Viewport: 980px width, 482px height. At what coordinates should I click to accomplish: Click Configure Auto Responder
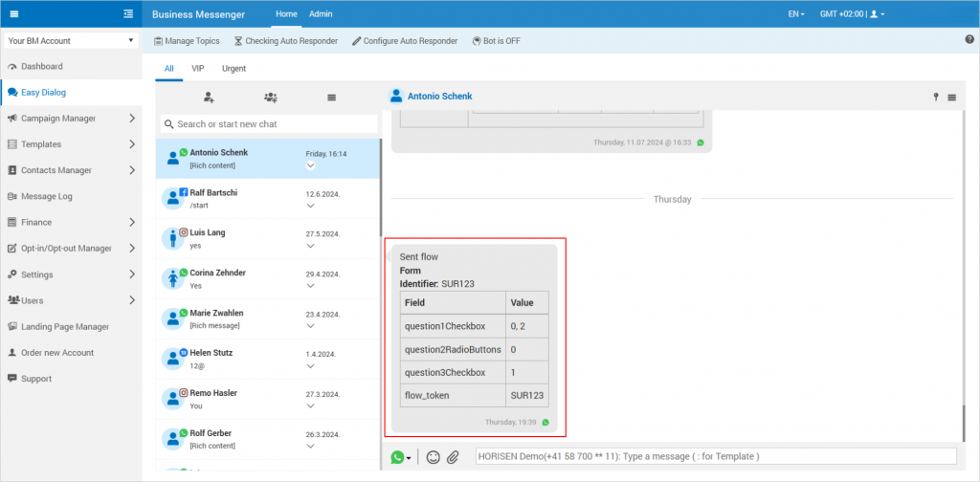point(404,41)
